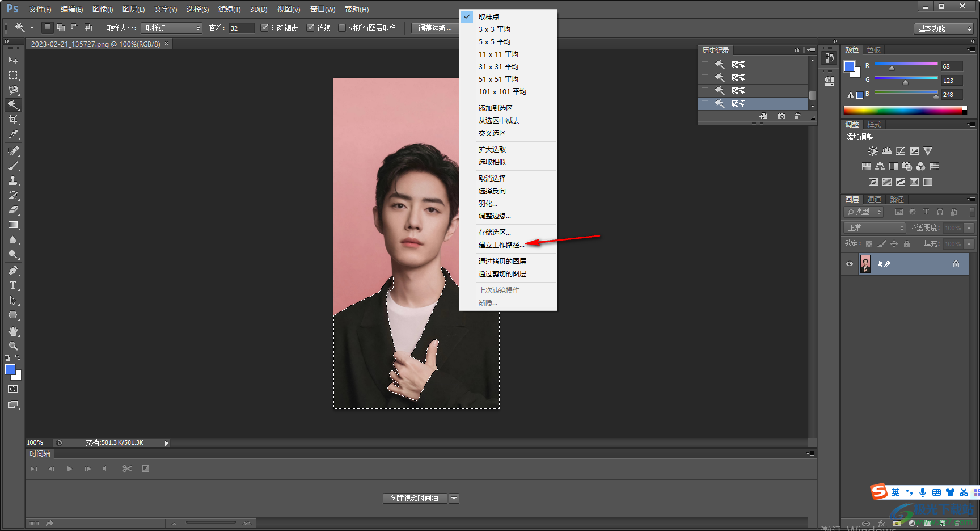980x531 pixels.
Task: Toggle lock image pixels brush icon
Action: (881, 244)
